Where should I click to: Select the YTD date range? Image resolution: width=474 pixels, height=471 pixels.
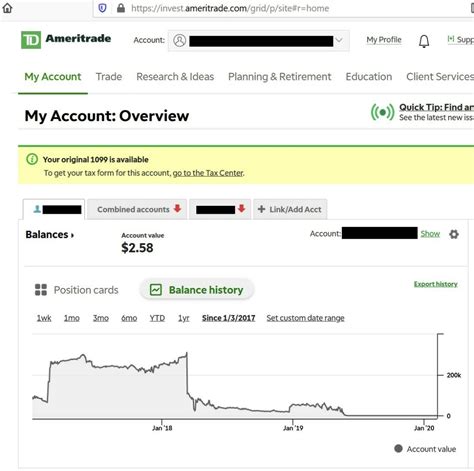(157, 318)
